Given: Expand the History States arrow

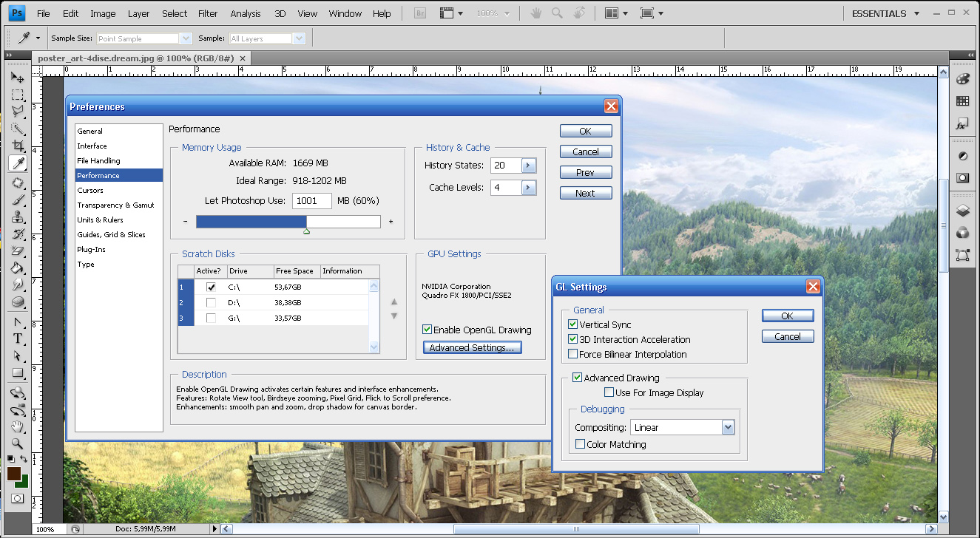Looking at the screenshot, I should (x=528, y=166).
